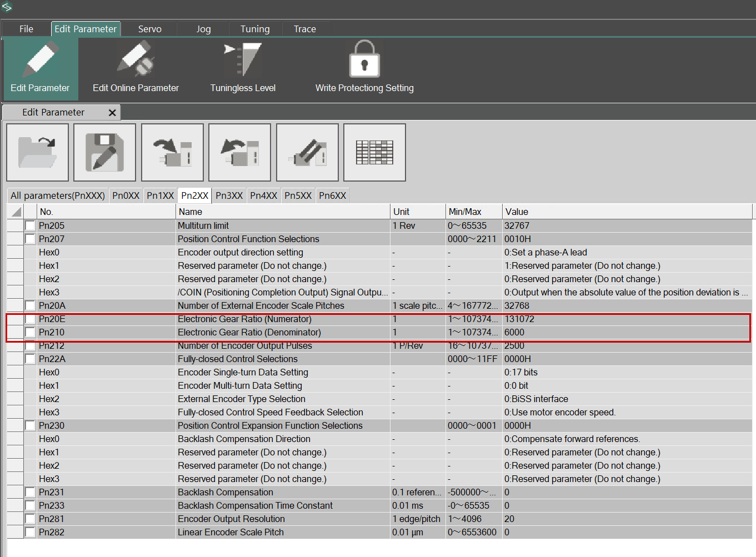
Task: Tick the Pn205 Multiturn limit checkbox
Action: (x=30, y=226)
